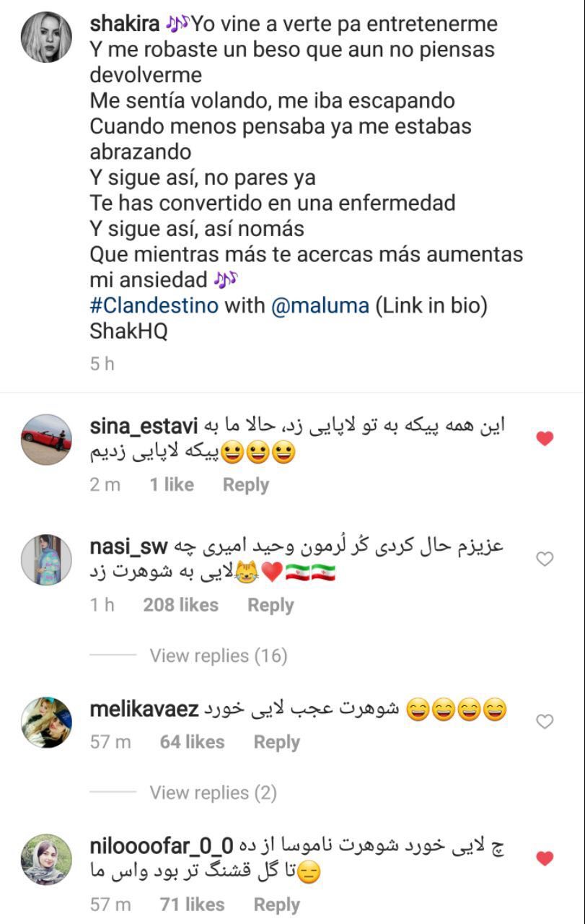Viewport: 585px width, 924px height.
Task: Tap sina_estavi's red car avatar
Action: coord(47,439)
